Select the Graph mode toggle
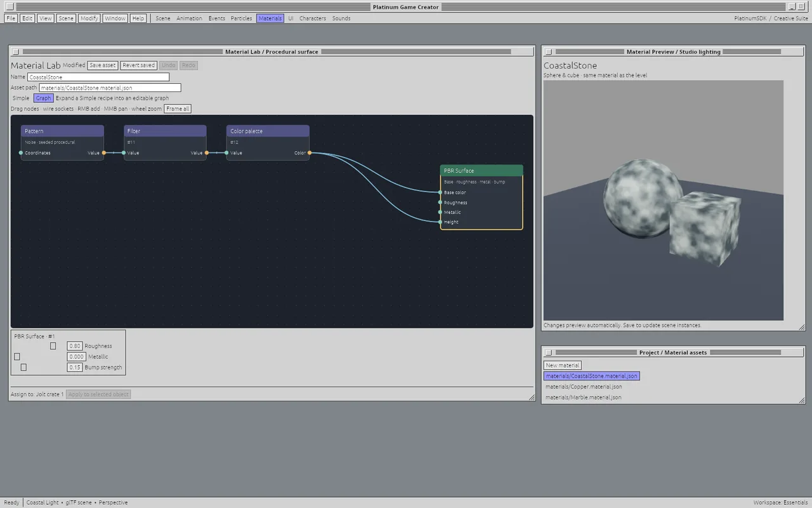 43,98
